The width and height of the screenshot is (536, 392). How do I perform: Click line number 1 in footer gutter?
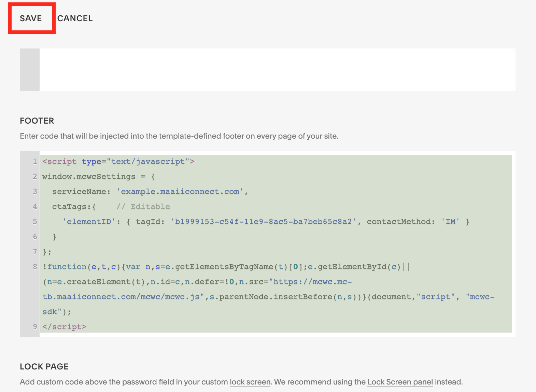[x=35, y=162]
